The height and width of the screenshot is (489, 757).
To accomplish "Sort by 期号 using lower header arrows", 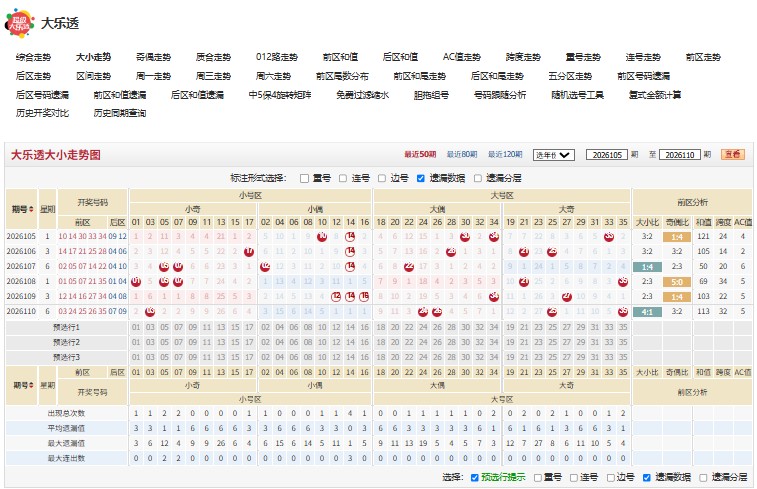I will (x=31, y=385).
